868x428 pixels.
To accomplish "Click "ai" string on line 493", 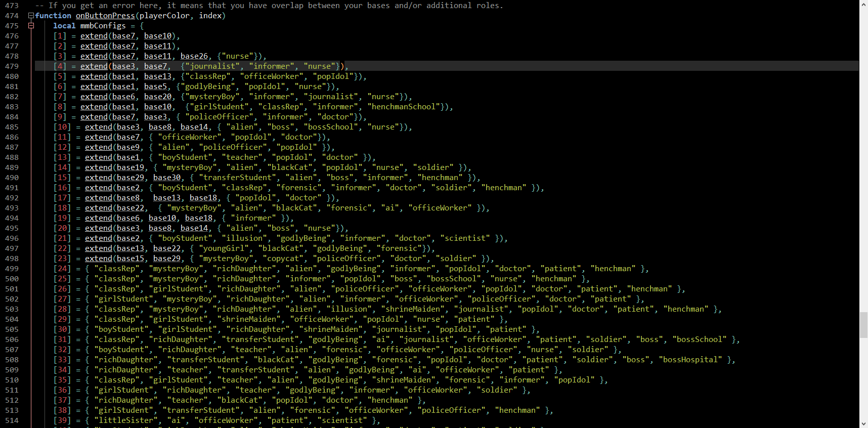I will (390, 208).
